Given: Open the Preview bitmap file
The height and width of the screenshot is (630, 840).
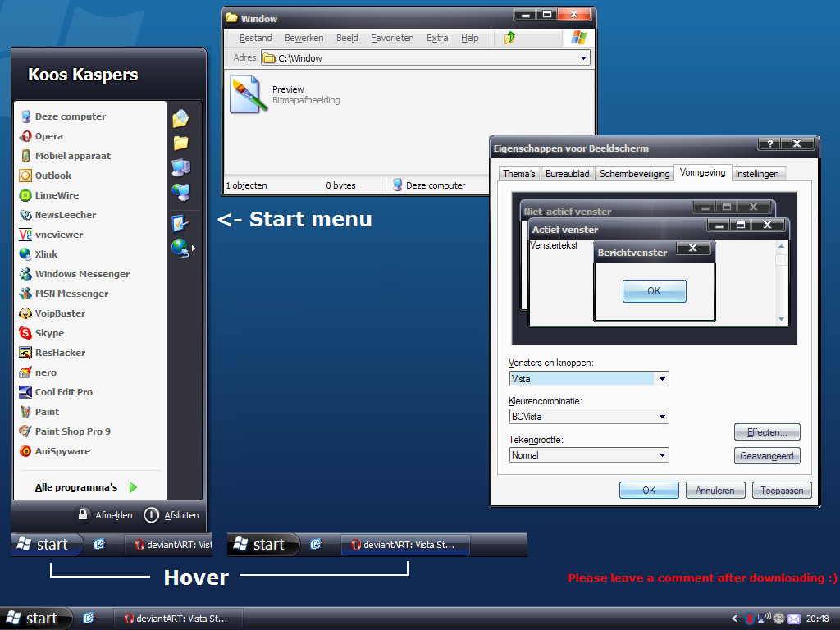Looking at the screenshot, I should [x=248, y=94].
